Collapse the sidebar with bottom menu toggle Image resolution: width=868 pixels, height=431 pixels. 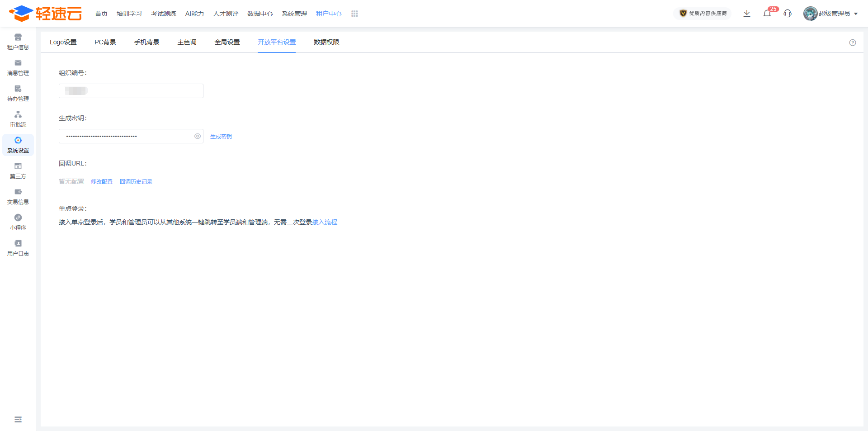[18, 420]
